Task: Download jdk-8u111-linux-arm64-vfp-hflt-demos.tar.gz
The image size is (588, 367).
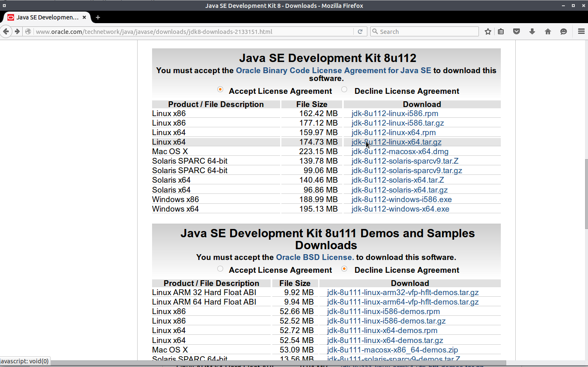Action: [x=403, y=302]
